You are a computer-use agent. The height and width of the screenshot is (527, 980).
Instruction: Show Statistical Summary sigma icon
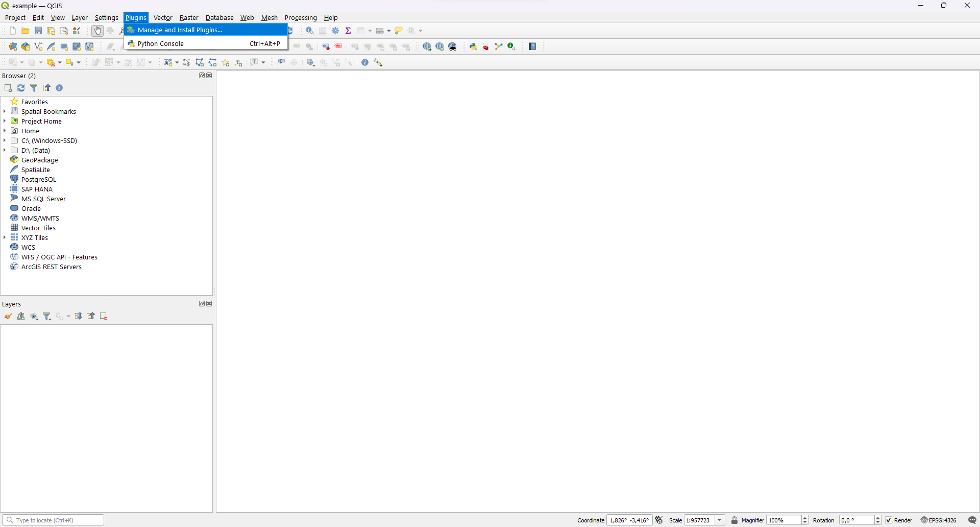tap(348, 31)
